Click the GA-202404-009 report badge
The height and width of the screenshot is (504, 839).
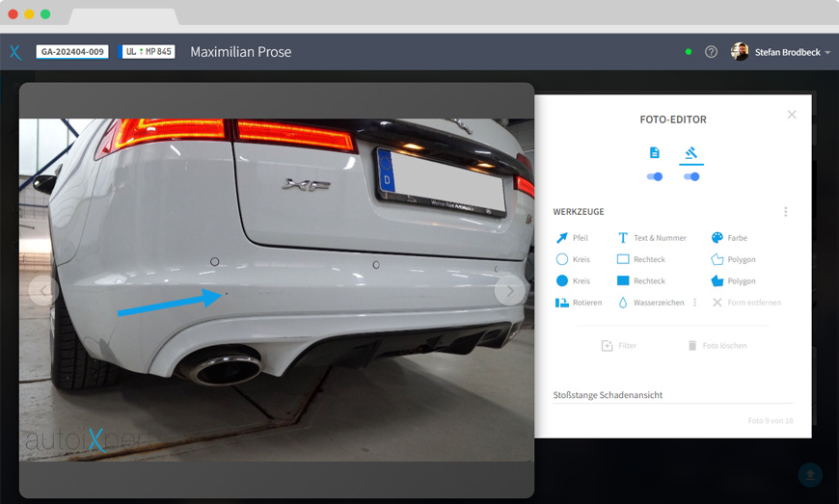(x=72, y=52)
